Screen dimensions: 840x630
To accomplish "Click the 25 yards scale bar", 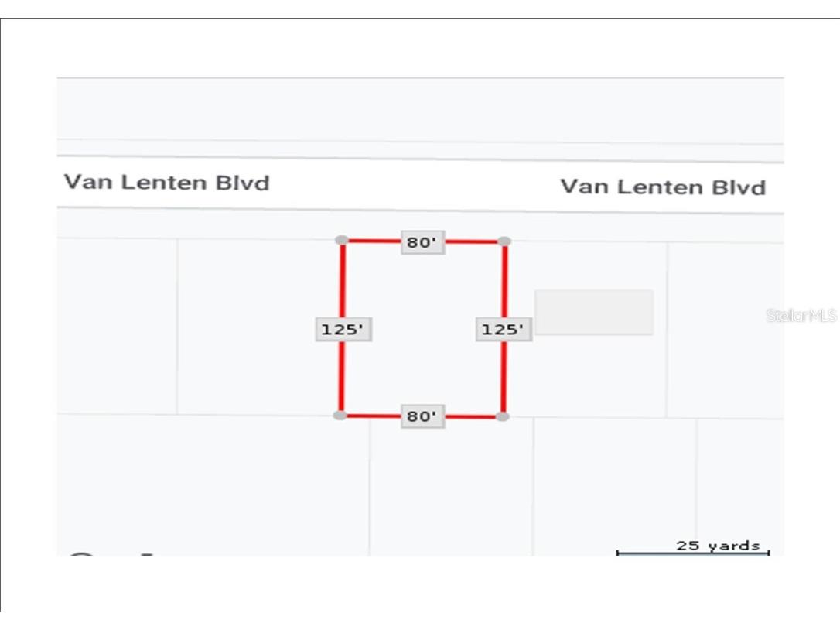I will tap(692, 551).
